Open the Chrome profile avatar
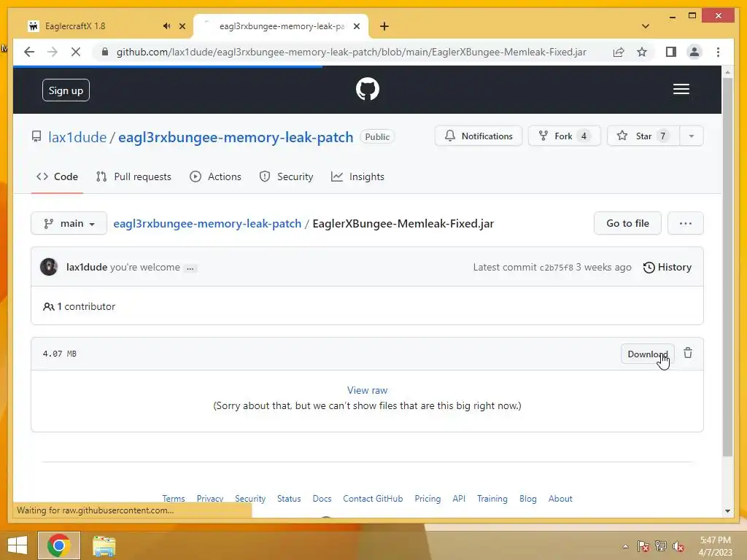The width and height of the screenshot is (747, 560). (x=694, y=52)
